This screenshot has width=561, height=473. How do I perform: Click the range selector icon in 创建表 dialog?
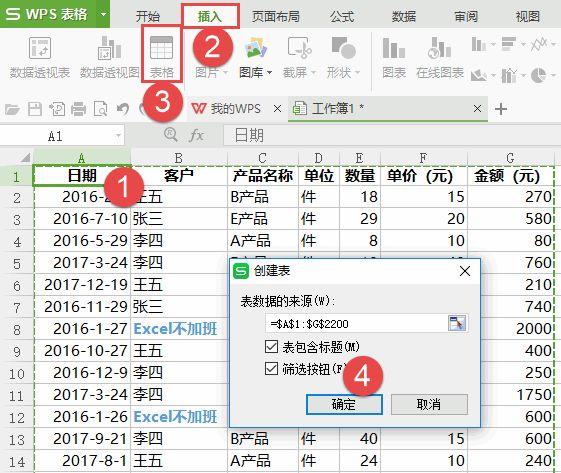coord(457,323)
